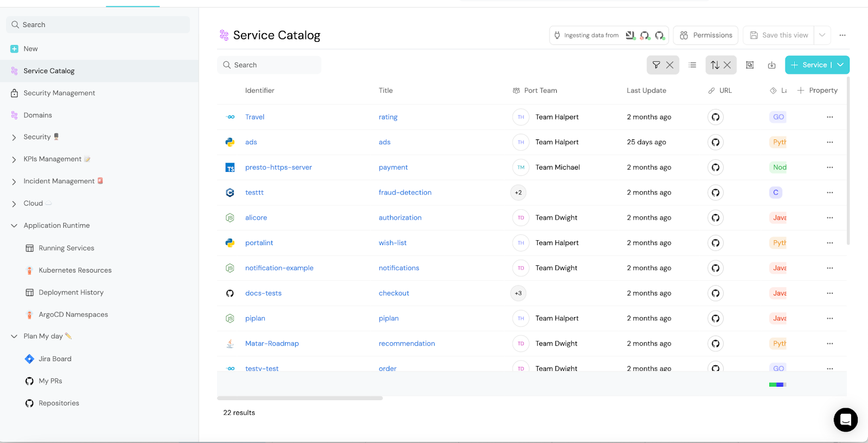
Task: Open the group-by list icon
Action: pos(692,65)
